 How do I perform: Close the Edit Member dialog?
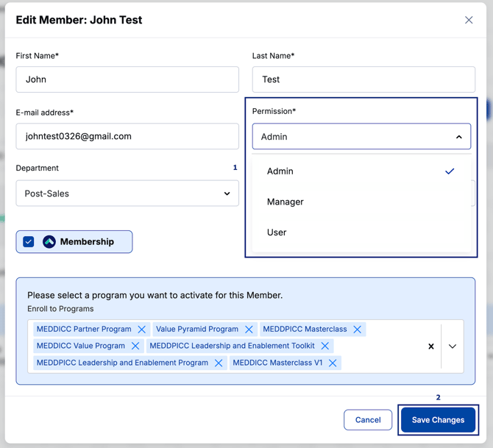click(469, 20)
